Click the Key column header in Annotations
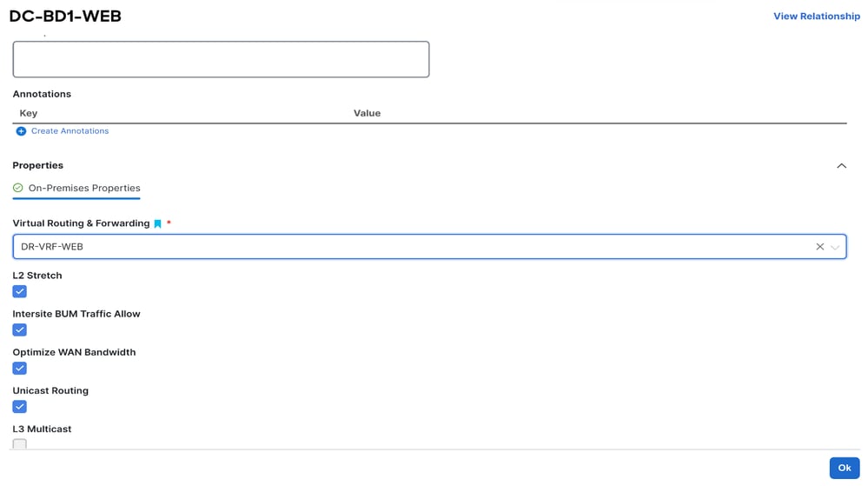868x486 pixels. click(x=28, y=113)
